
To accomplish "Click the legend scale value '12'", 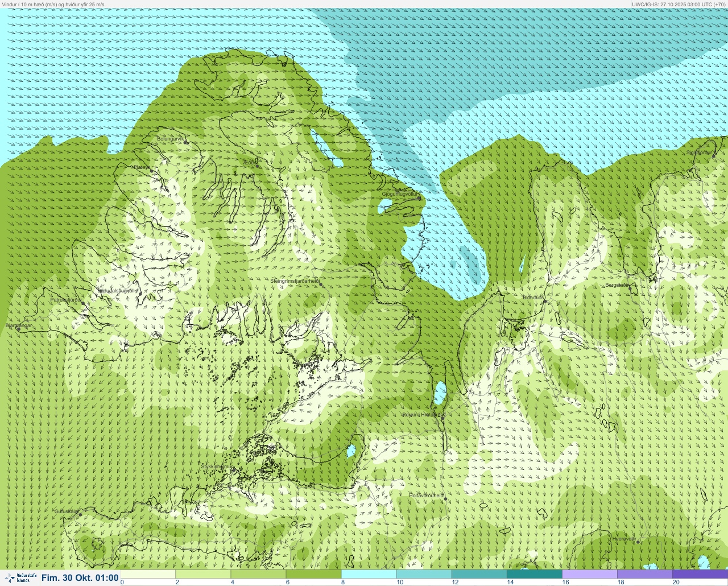I will 455,582.
